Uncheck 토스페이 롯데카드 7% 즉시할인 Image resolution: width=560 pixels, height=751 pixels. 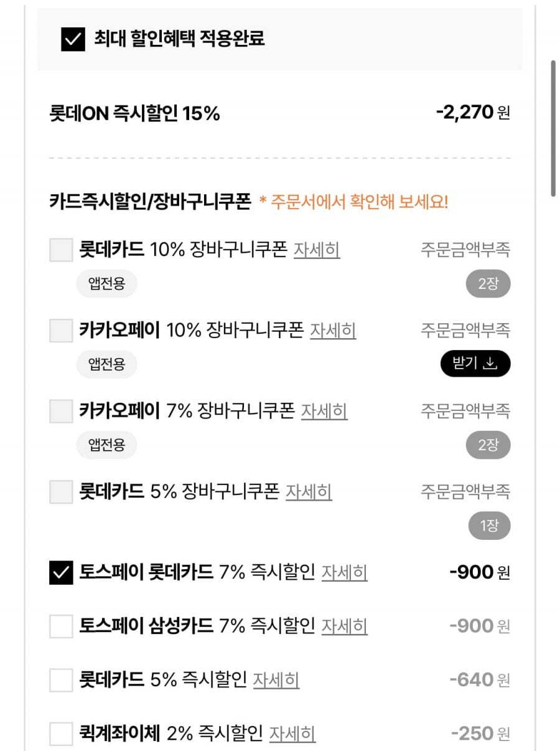[x=61, y=572]
